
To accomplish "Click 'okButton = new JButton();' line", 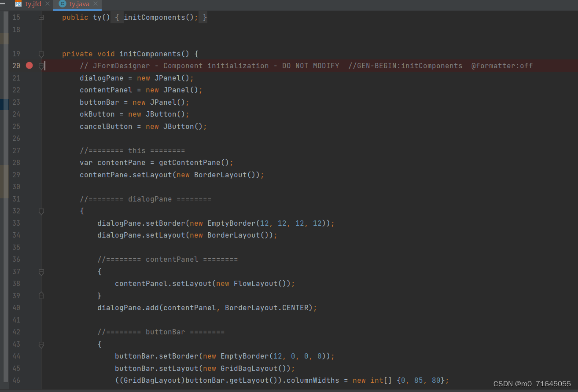I will pos(135,114).
